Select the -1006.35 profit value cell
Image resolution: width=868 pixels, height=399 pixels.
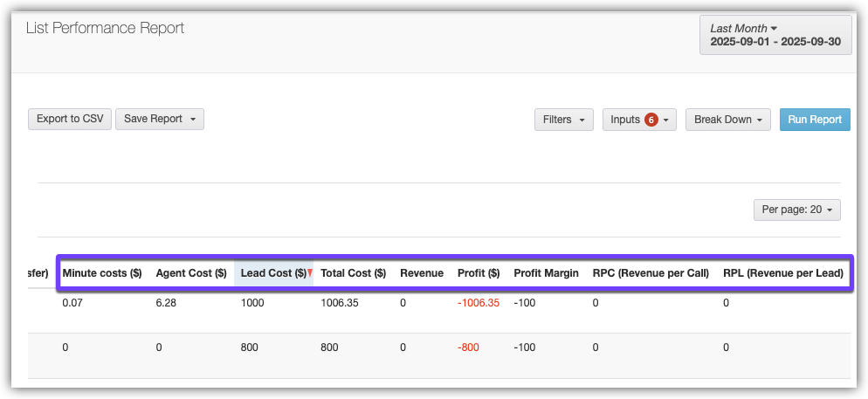[479, 303]
